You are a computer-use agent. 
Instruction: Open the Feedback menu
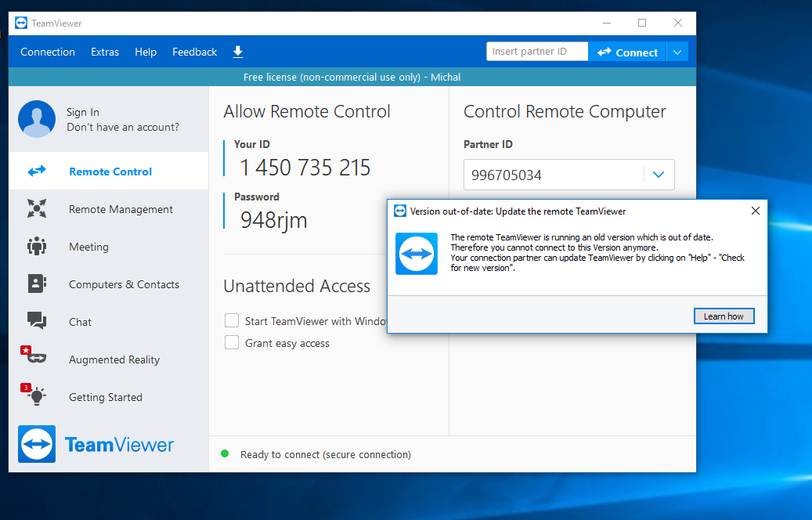195,52
